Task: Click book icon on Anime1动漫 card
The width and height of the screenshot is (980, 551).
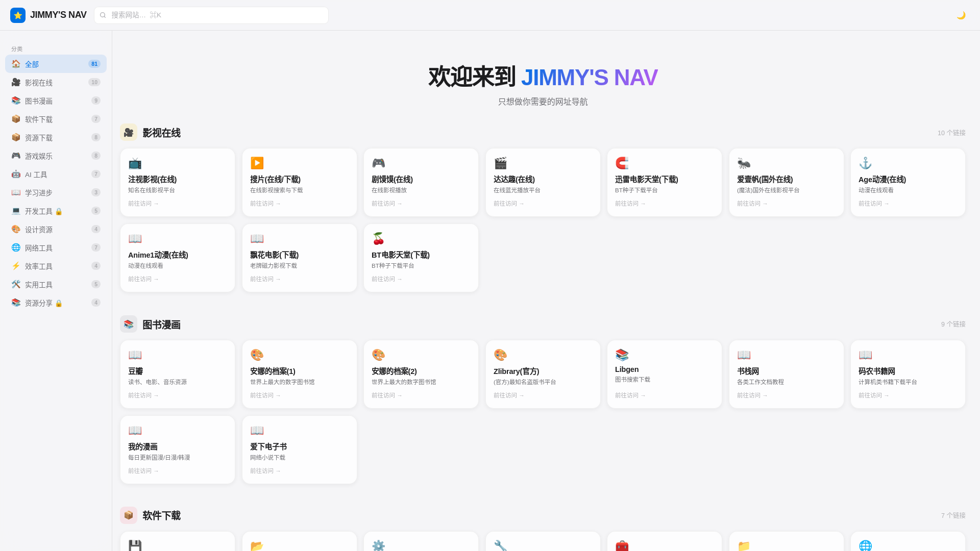Action: 135,239
